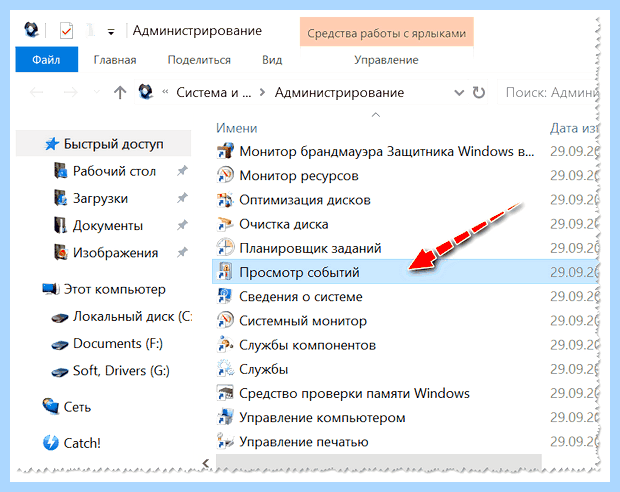
Task: Click the Службы компонентов icon
Action: click(225, 345)
